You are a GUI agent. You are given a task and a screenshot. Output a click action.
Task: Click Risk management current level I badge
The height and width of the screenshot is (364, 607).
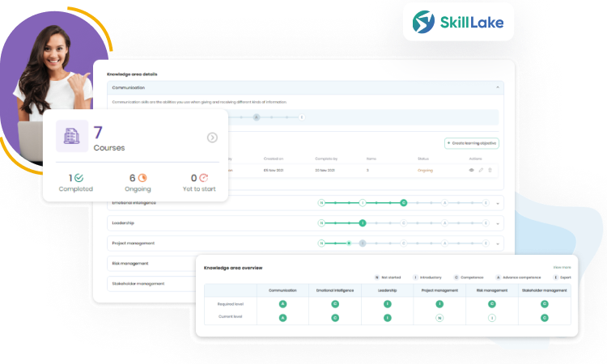click(492, 318)
